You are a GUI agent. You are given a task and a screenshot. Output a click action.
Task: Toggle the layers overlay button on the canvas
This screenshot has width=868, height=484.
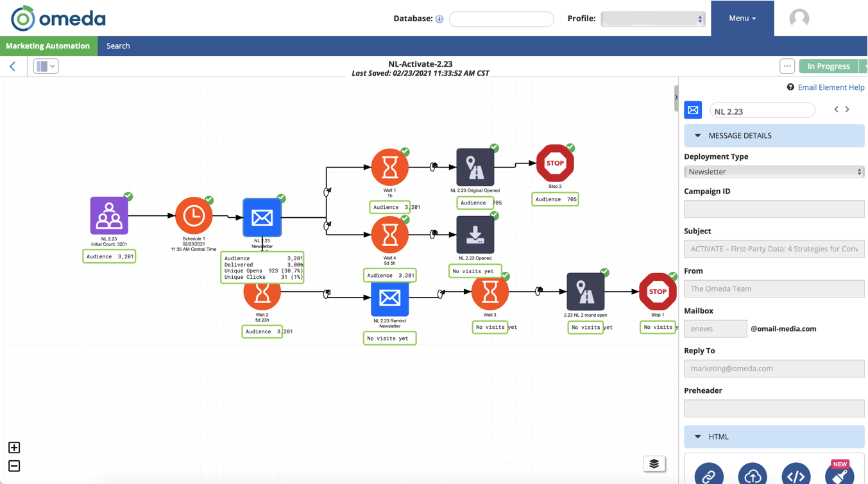[654, 463]
